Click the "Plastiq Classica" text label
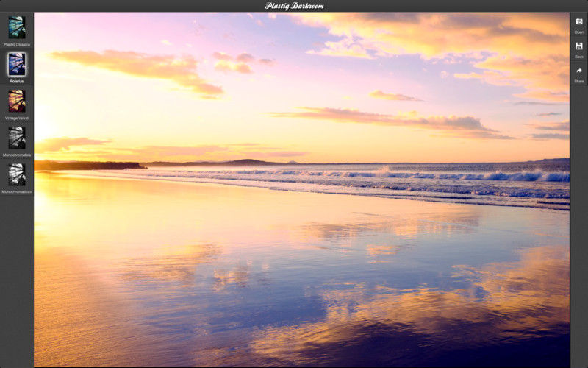 pyautogui.click(x=16, y=44)
